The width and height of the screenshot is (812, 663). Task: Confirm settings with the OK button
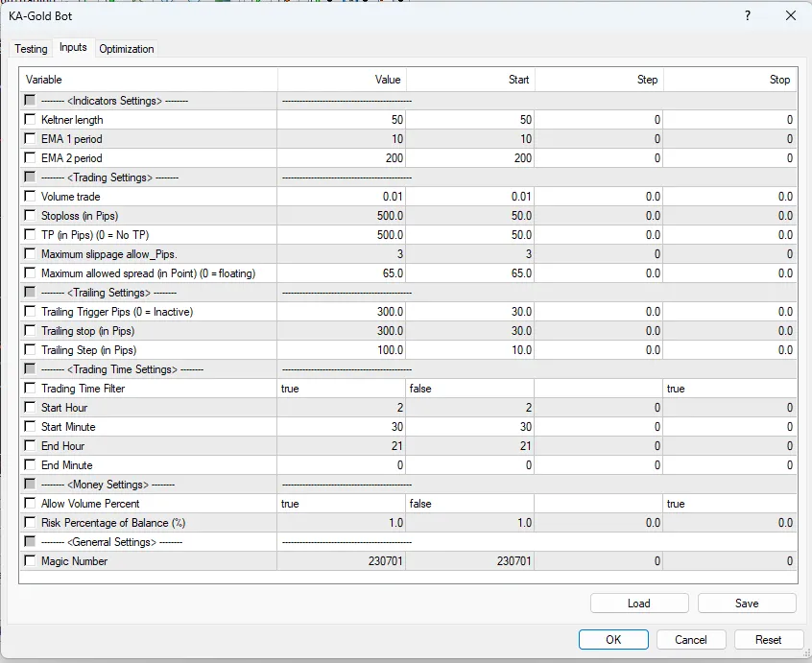coord(613,640)
